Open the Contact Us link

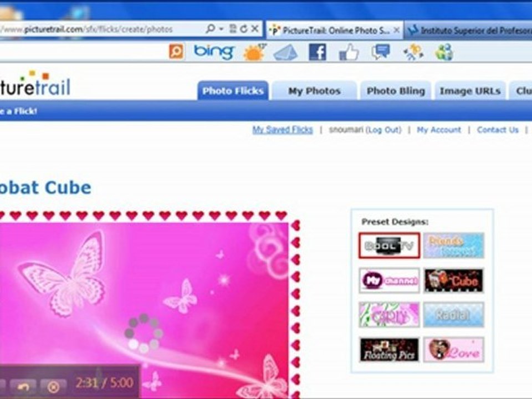click(498, 130)
